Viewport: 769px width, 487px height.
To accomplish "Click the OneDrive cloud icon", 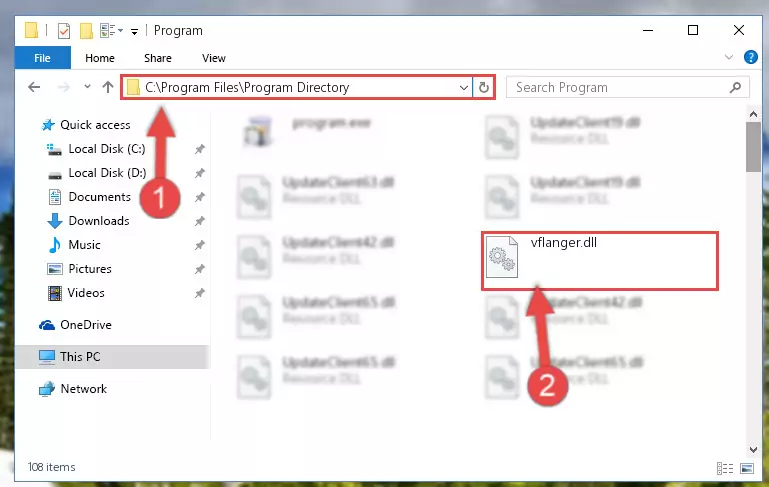I will click(x=47, y=325).
